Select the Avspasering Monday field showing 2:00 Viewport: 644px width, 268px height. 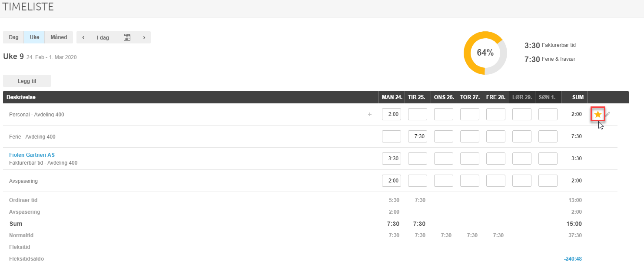coord(392,181)
